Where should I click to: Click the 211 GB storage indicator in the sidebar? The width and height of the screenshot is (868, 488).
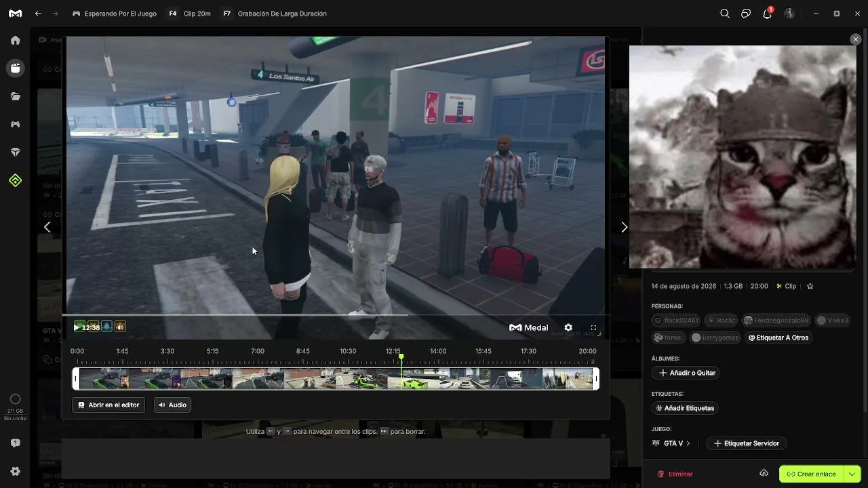click(16, 407)
